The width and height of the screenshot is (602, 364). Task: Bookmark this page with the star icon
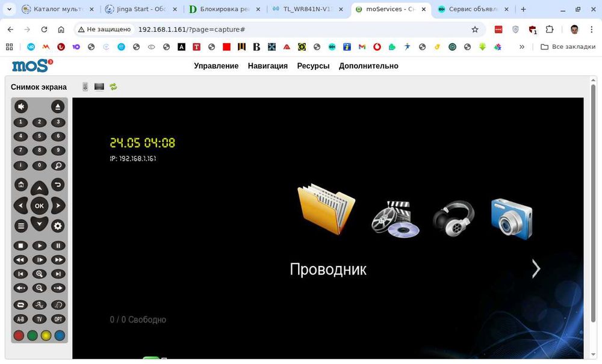click(x=475, y=29)
